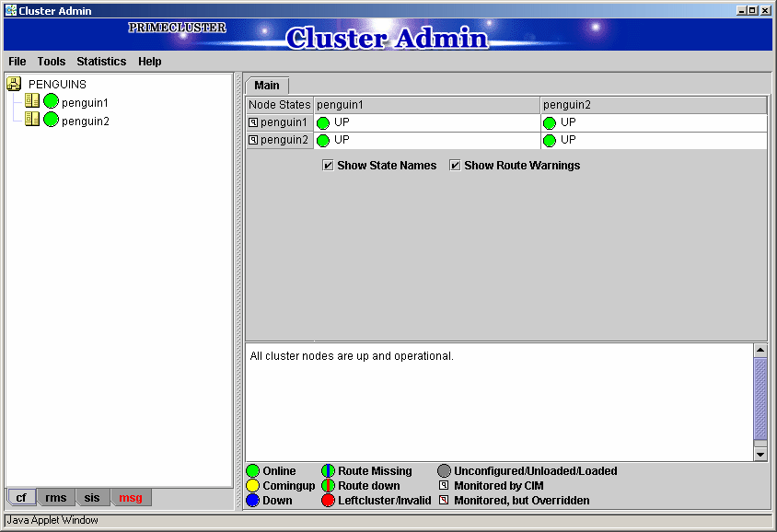Click the CIM monitor icon in the penguin2 table row
The height and width of the screenshot is (532, 777).
coord(253,140)
